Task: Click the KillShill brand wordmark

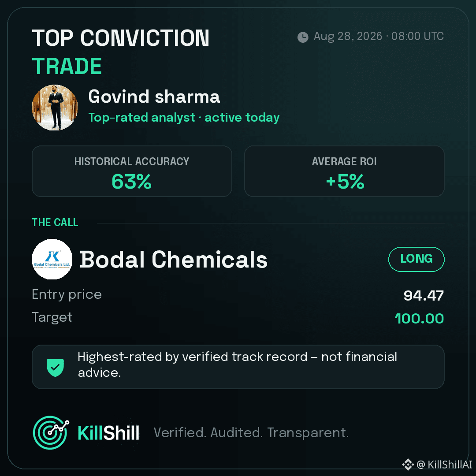Action: (108, 433)
